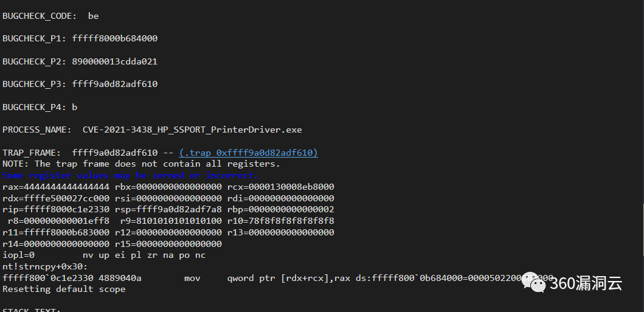Click the r10=78f8f8f8f8f8f8f8 register value

(281, 221)
